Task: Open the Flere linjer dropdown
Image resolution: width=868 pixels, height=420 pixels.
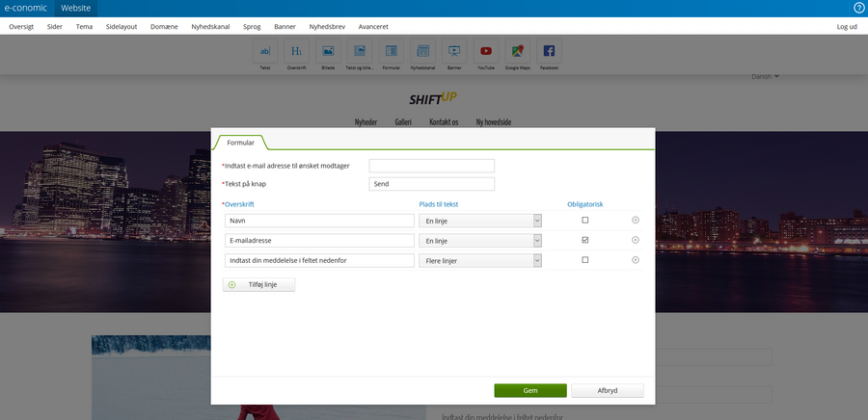Action: (480, 260)
